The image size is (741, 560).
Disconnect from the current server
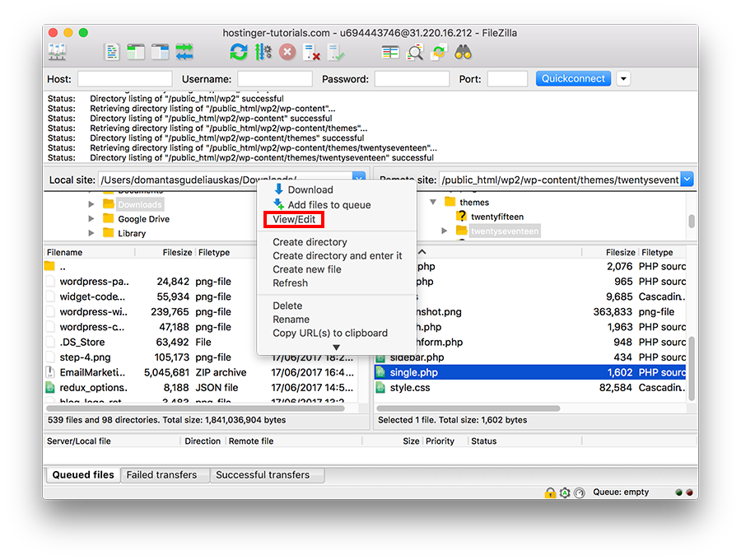[x=311, y=51]
